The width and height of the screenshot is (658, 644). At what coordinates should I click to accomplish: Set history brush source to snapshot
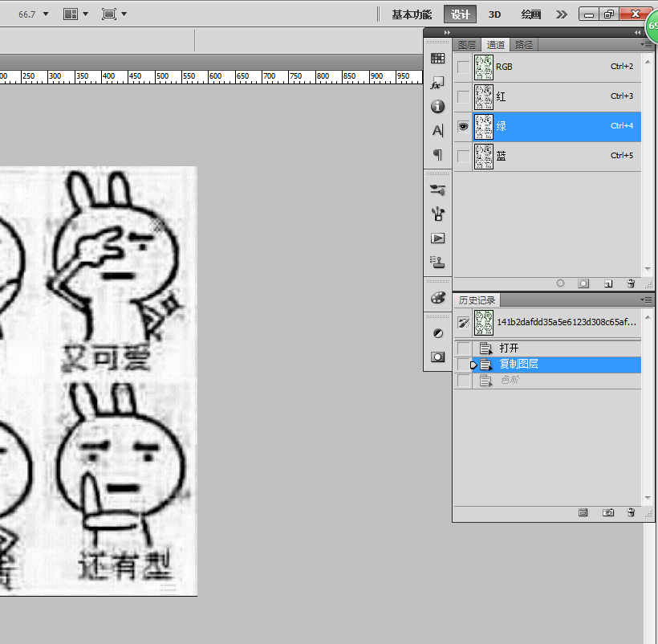pos(463,323)
